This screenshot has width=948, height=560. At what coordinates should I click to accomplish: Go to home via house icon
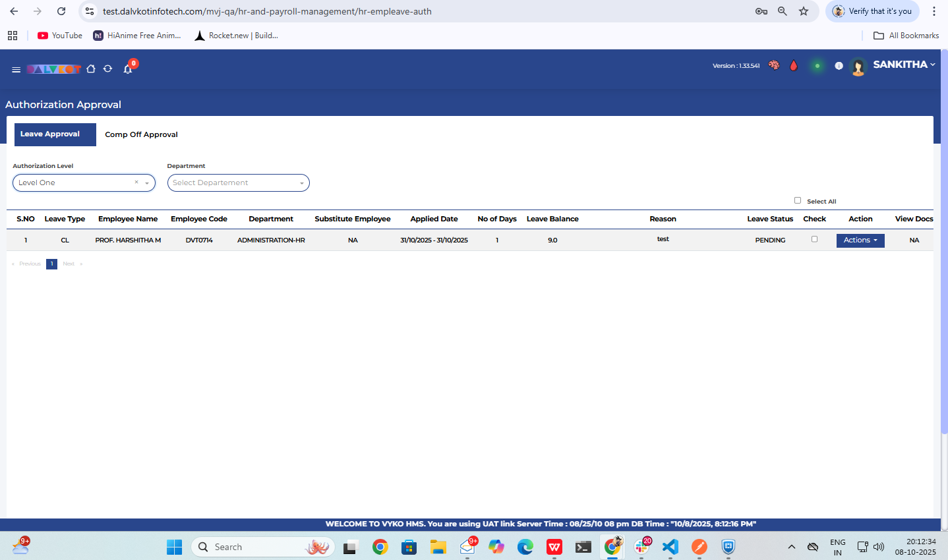(x=91, y=69)
